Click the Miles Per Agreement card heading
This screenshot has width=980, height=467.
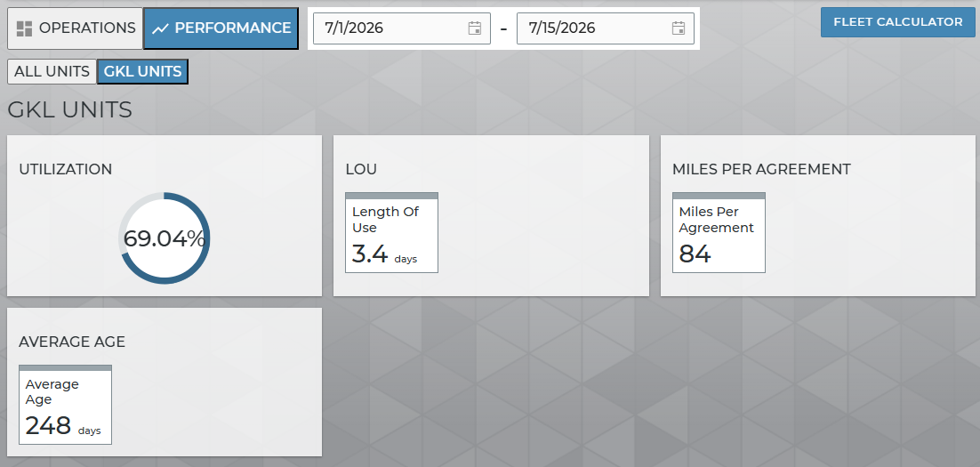pyautogui.click(x=761, y=169)
